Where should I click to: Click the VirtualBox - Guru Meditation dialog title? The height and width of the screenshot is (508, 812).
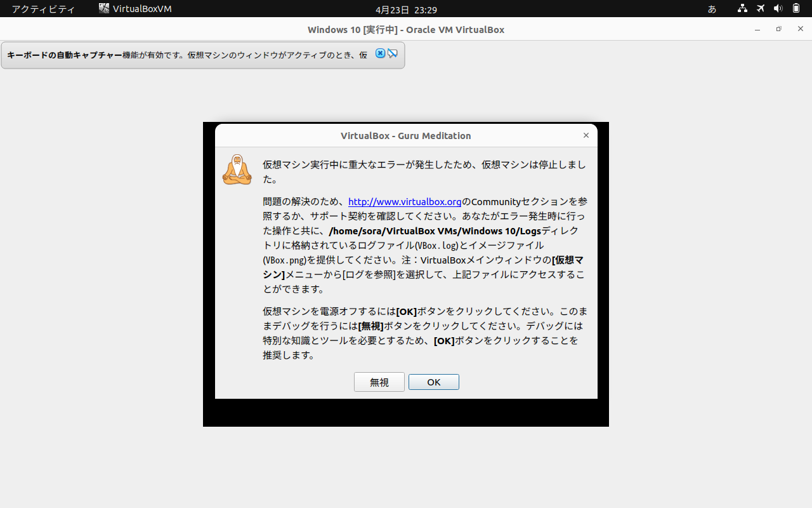(x=406, y=135)
